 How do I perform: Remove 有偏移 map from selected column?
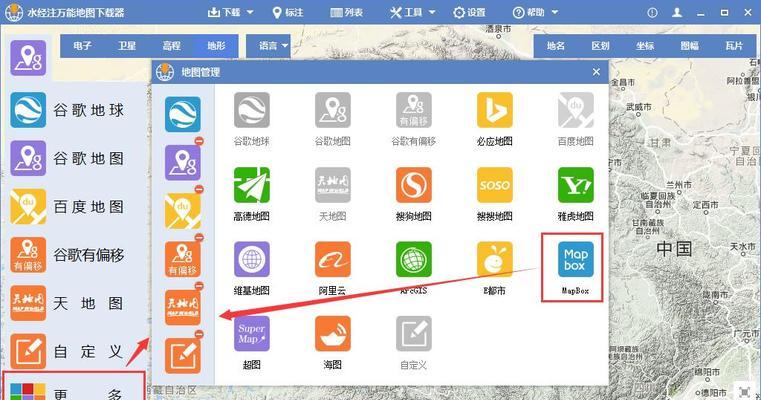tap(199, 238)
